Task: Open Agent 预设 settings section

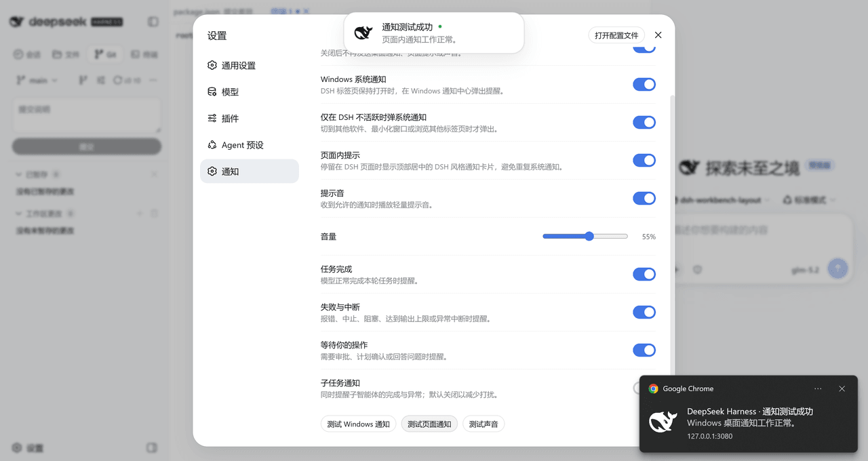Action: point(250,145)
